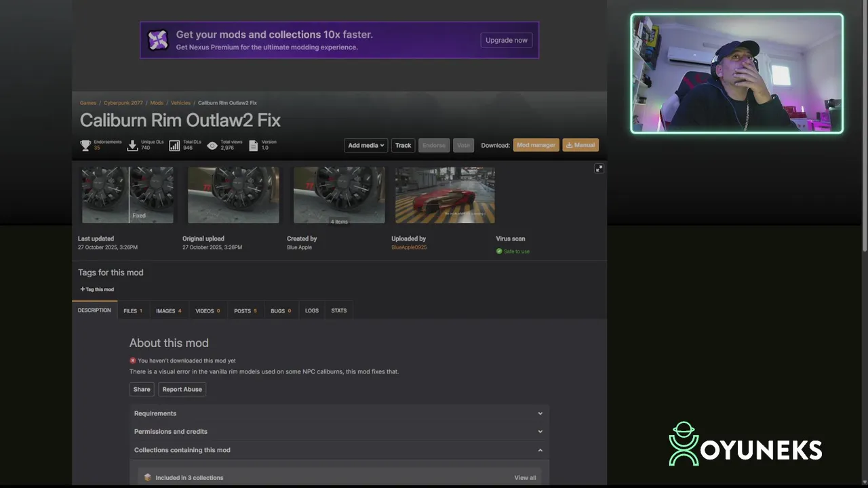This screenshot has height=488, width=868.
Task: Click the Caliburn Rim Outlaw2 Fix title
Action: (180, 121)
